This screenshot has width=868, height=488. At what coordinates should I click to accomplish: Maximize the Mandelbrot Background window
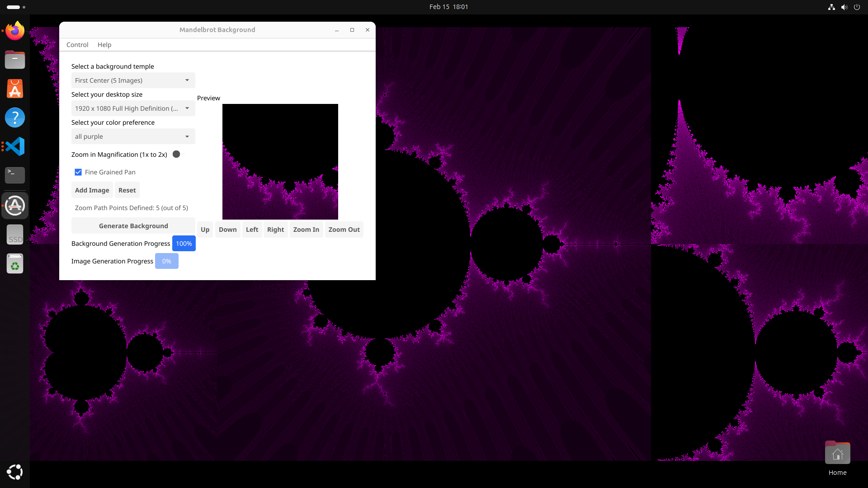pos(352,30)
